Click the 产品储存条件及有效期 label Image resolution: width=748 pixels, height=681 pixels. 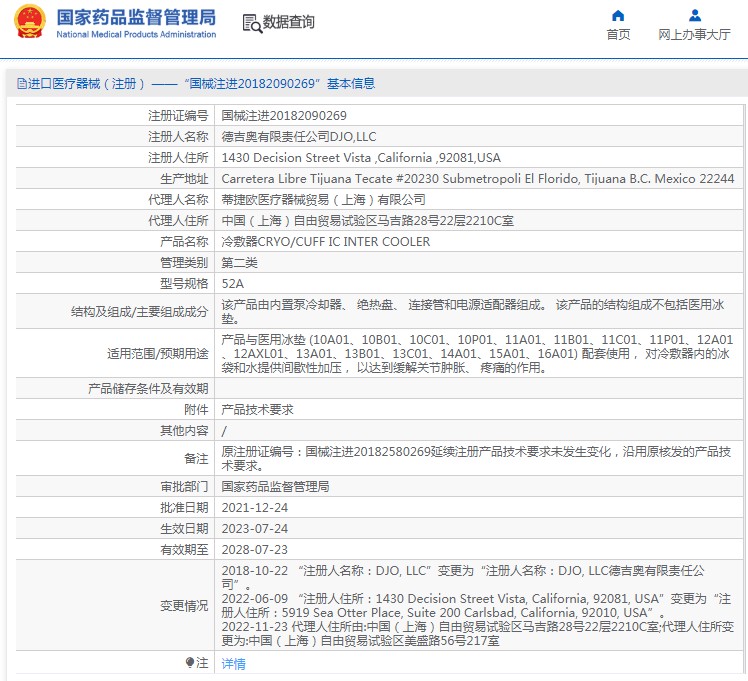point(148,388)
